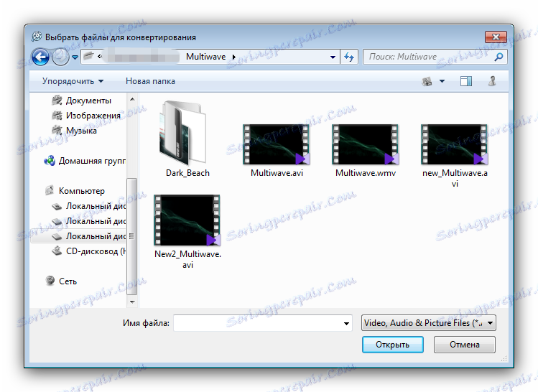
Task: Click the sidebar scrollbar up arrow
Action: tap(132, 100)
